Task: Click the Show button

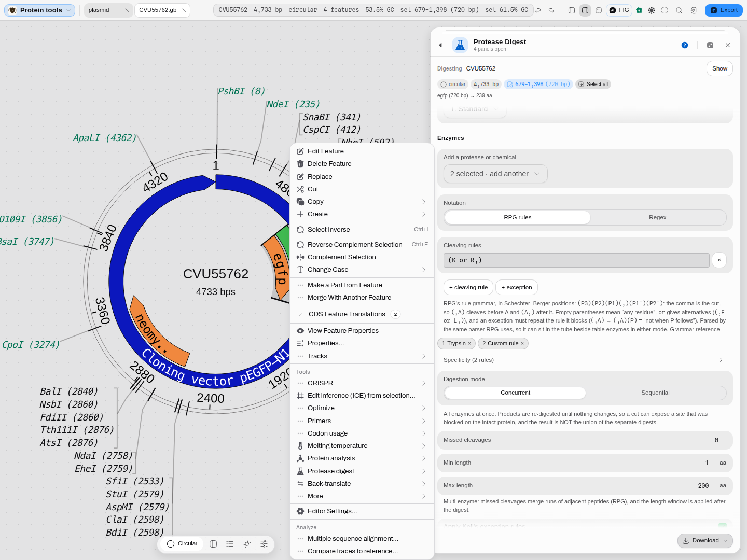Action: coord(720,68)
